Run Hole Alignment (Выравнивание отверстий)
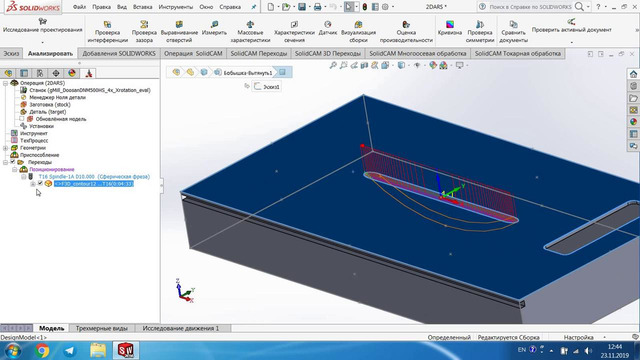Image resolution: width=640 pixels, height=360 pixels. 179,32
